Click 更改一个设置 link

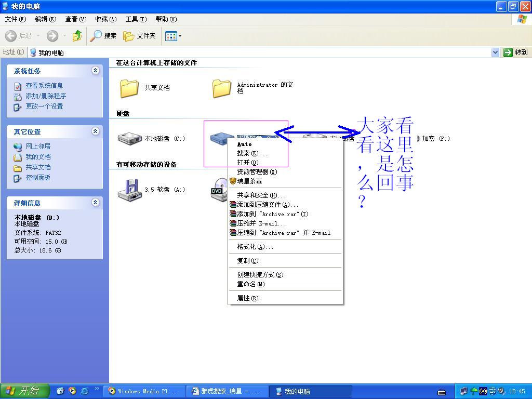44,106
